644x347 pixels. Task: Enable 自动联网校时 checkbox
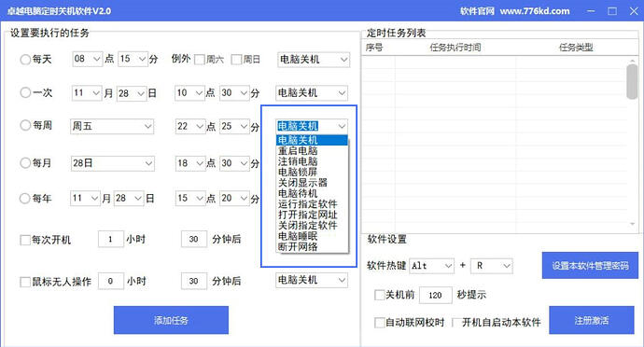(x=379, y=323)
